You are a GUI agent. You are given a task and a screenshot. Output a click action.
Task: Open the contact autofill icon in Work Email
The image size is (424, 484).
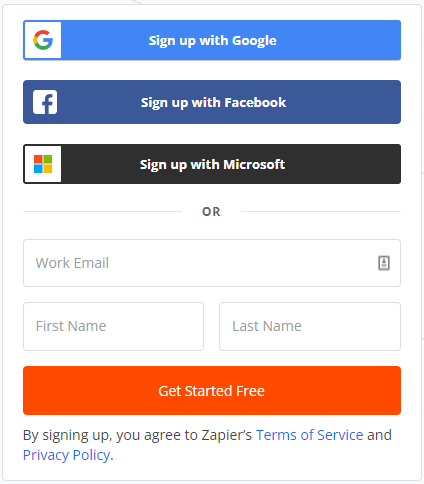coord(384,263)
